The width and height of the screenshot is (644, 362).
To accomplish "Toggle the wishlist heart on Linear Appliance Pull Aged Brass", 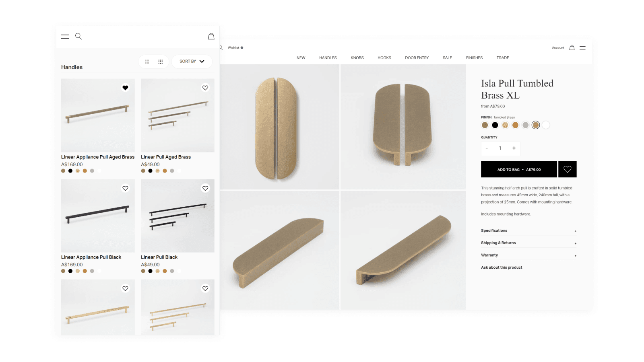I will [125, 87].
